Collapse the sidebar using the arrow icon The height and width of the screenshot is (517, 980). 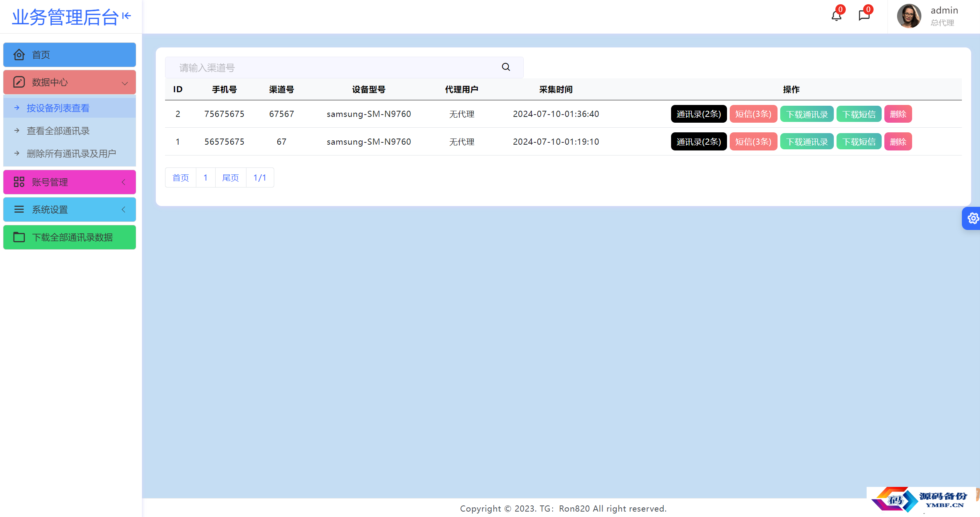127,16
